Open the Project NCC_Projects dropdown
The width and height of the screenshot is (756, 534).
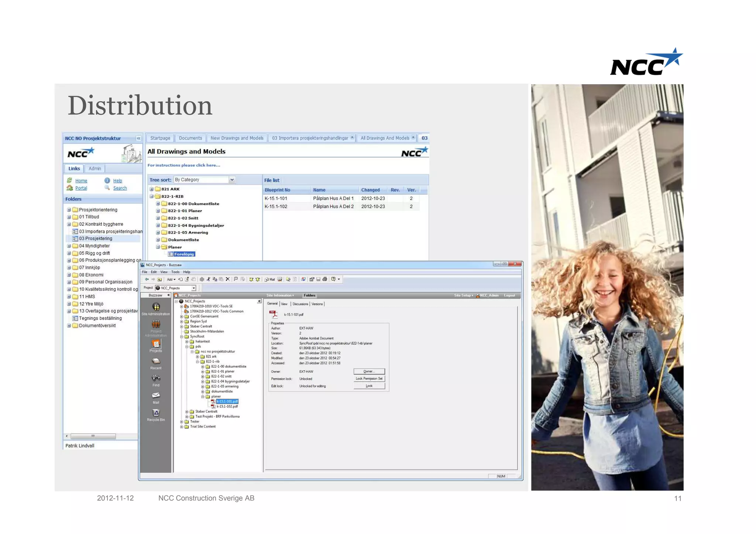tap(193, 288)
